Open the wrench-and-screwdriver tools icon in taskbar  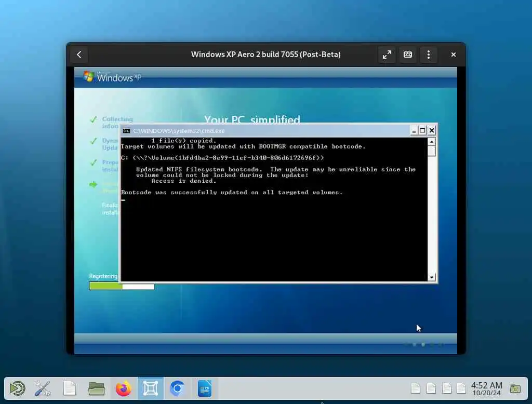coord(43,388)
